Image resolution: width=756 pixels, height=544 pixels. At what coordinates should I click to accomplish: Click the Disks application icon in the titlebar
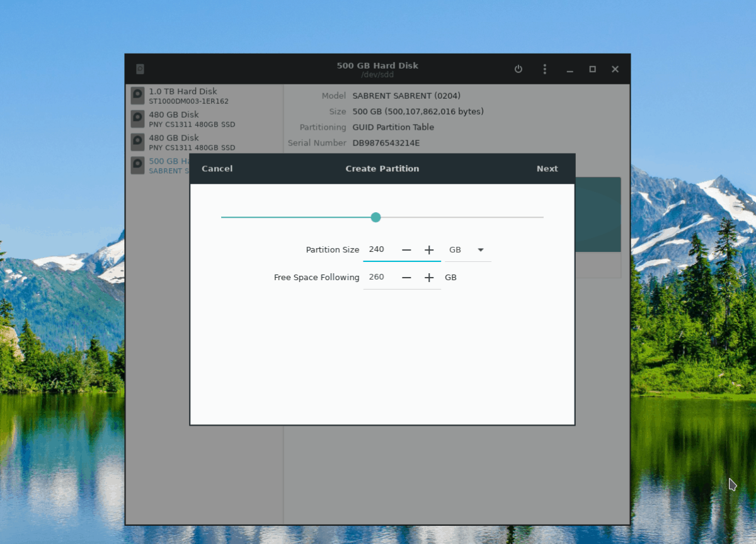140,69
